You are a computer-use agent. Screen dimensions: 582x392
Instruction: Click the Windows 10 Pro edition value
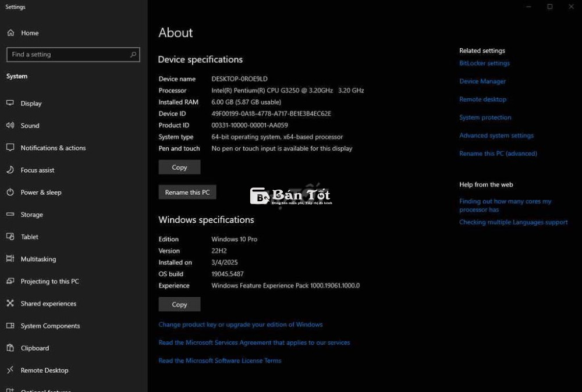pyautogui.click(x=234, y=239)
